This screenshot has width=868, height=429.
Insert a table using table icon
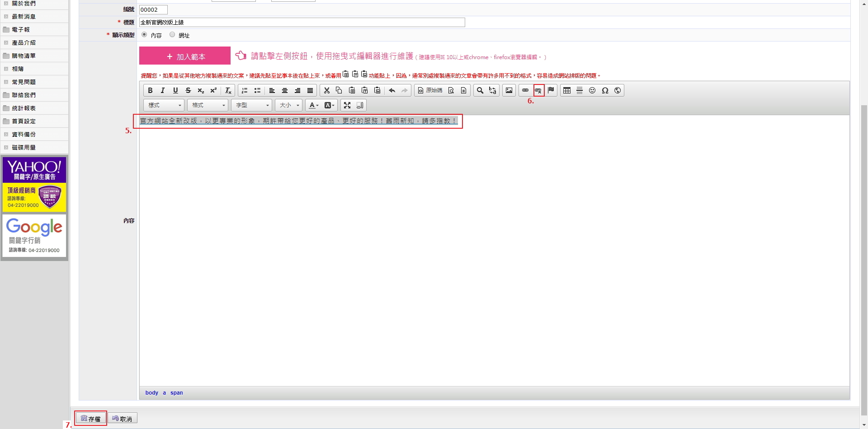(567, 90)
